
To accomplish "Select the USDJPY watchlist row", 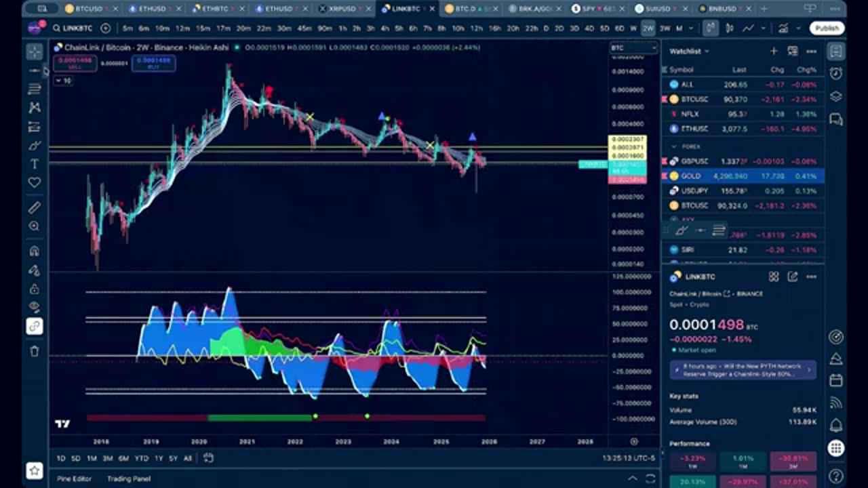I will click(x=743, y=190).
